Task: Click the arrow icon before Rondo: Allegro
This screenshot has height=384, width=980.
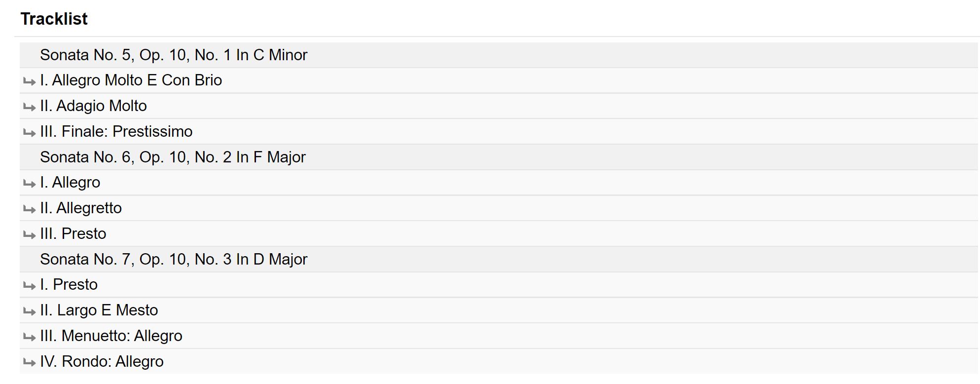Action: point(29,363)
